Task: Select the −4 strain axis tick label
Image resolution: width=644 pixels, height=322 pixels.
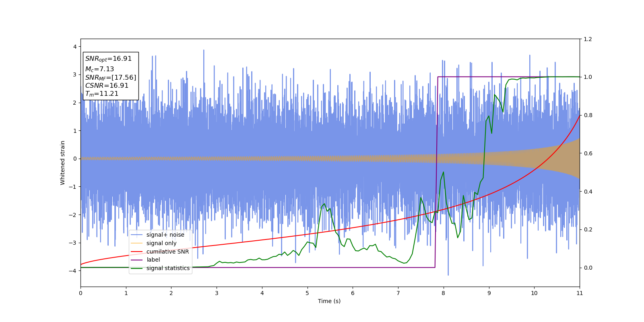Action: pyautogui.click(x=73, y=271)
